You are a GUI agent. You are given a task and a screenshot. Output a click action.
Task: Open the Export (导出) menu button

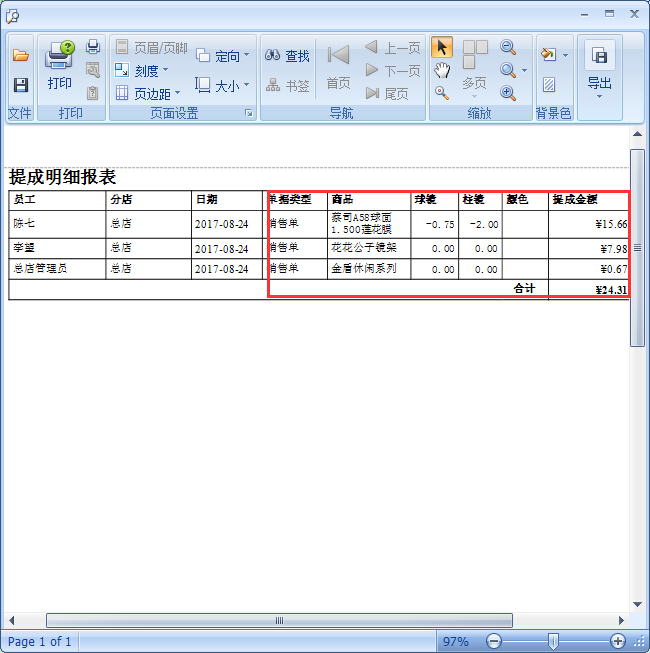599,68
